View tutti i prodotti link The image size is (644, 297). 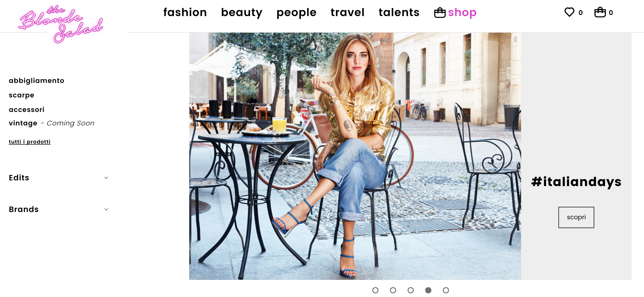pos(30,142)
